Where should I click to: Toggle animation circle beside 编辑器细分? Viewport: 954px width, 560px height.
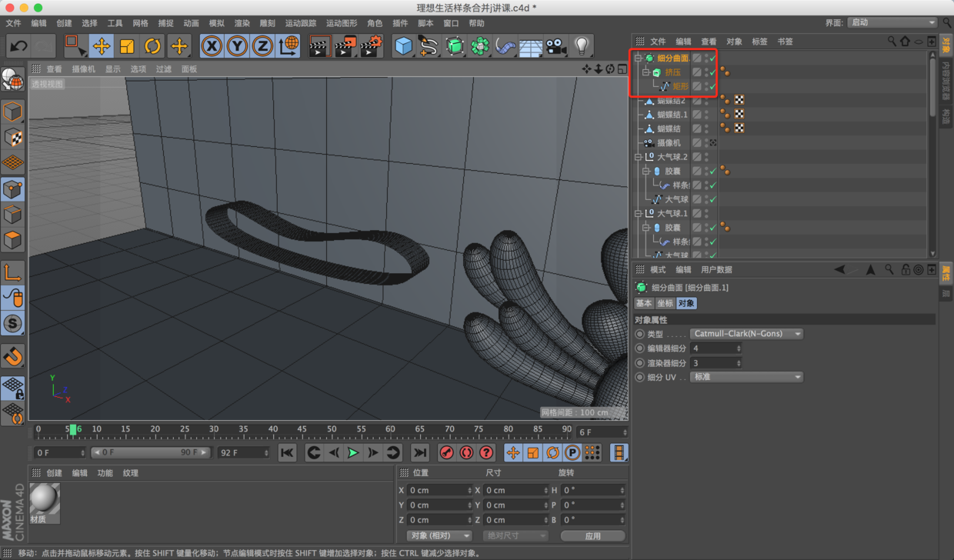coord(639,348)
